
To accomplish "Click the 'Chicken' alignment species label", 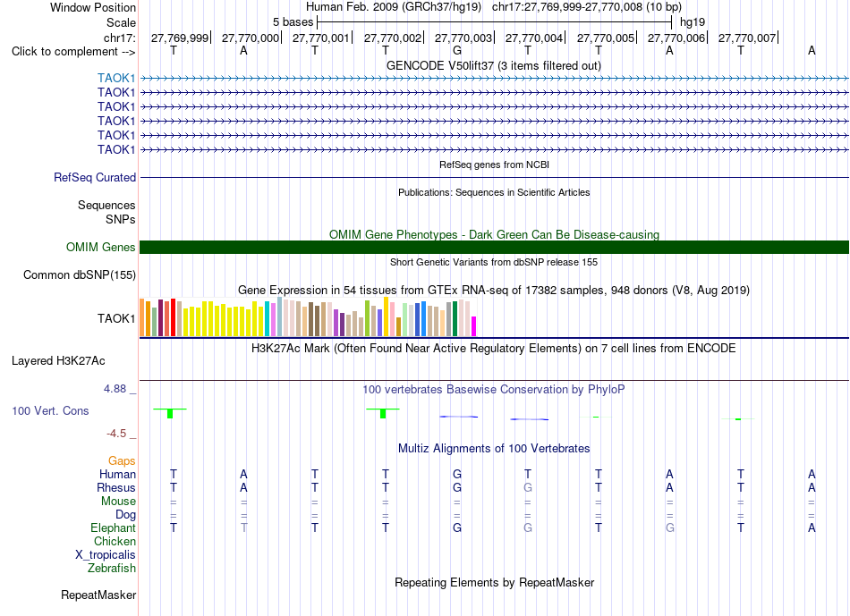I will (115, 541).
